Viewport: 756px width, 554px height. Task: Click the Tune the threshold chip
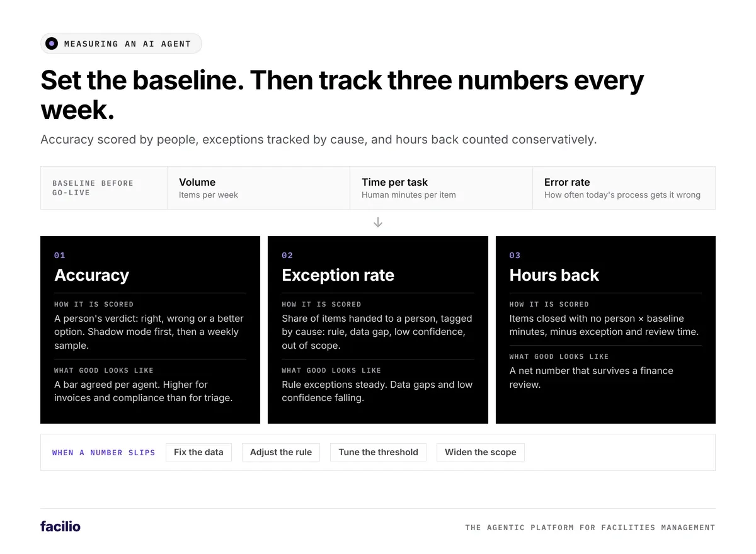pyautogui.click(x=378, y=452)
